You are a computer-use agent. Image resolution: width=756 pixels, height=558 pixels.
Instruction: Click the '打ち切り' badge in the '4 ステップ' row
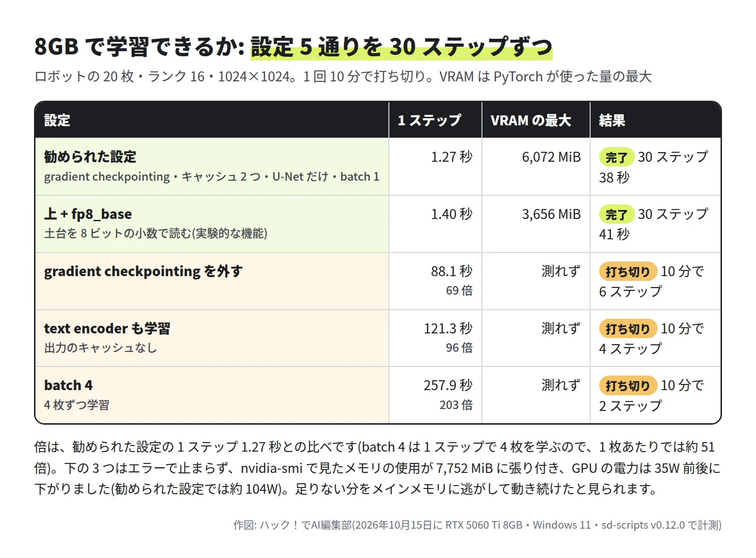tap(628, 329)
